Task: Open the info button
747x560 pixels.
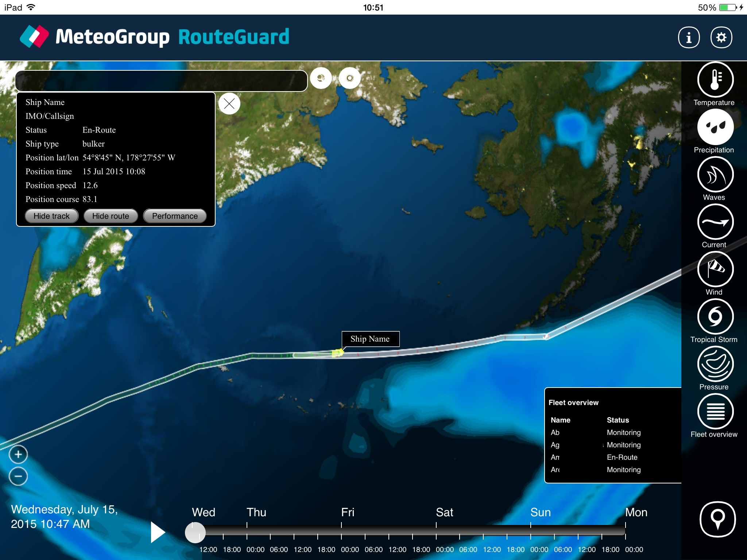Action: (x=689, y=37)
